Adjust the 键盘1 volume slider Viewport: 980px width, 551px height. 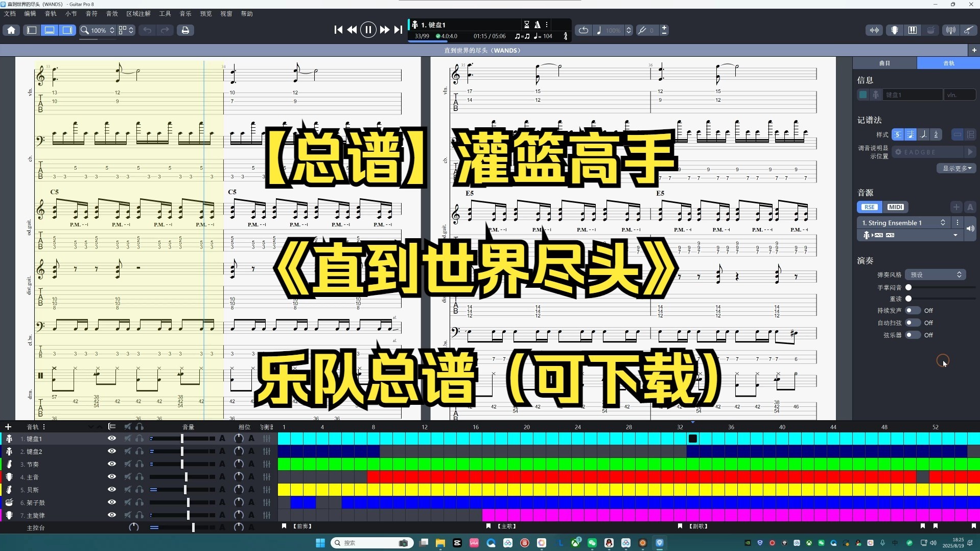pyautogui.click(x=182, y=439)
